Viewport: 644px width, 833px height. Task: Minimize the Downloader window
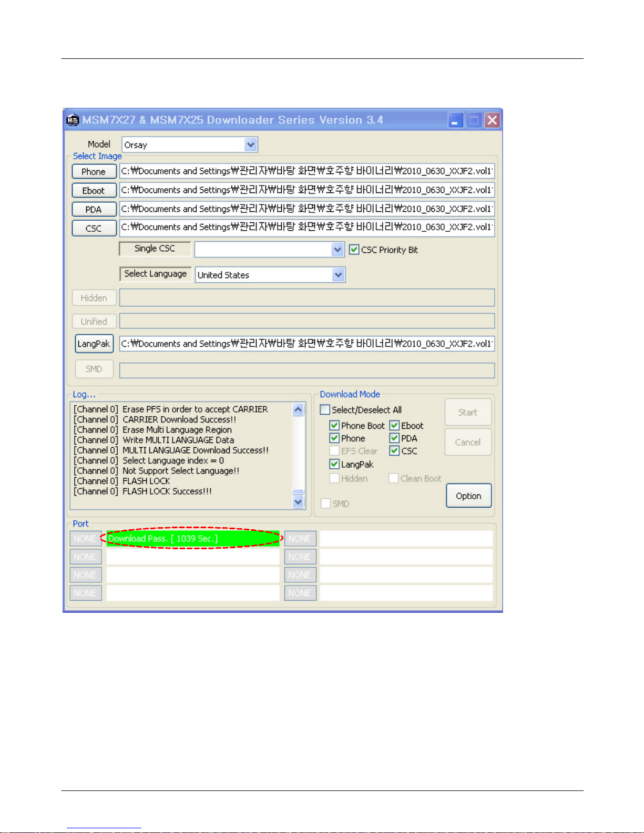pos(456,120)
